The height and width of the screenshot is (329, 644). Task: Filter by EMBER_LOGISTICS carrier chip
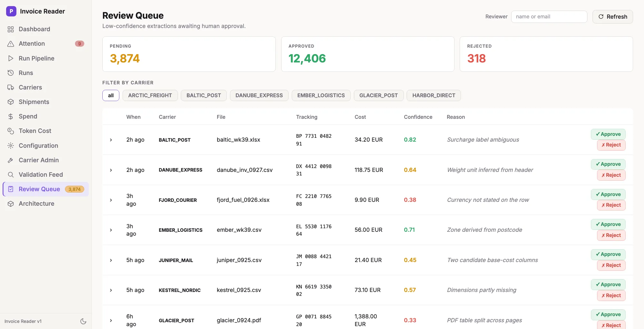[321, 95]
